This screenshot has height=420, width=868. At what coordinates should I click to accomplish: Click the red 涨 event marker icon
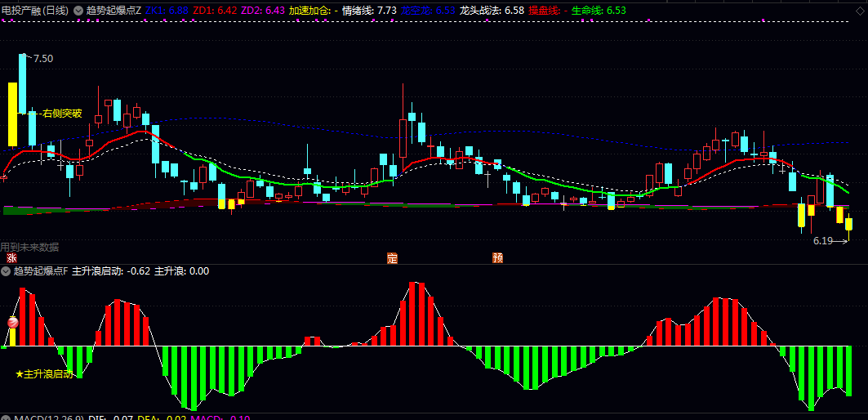(11, 258)
